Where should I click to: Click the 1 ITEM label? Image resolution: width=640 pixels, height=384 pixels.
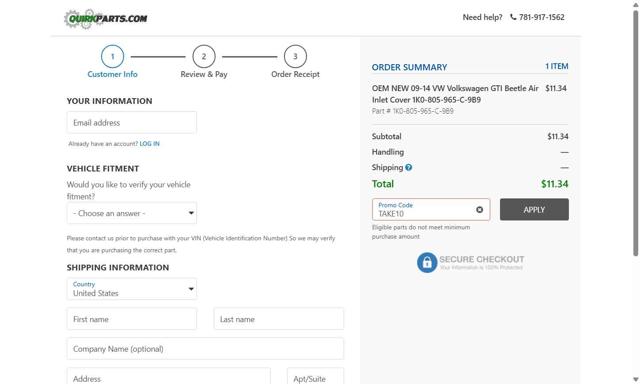557,66
